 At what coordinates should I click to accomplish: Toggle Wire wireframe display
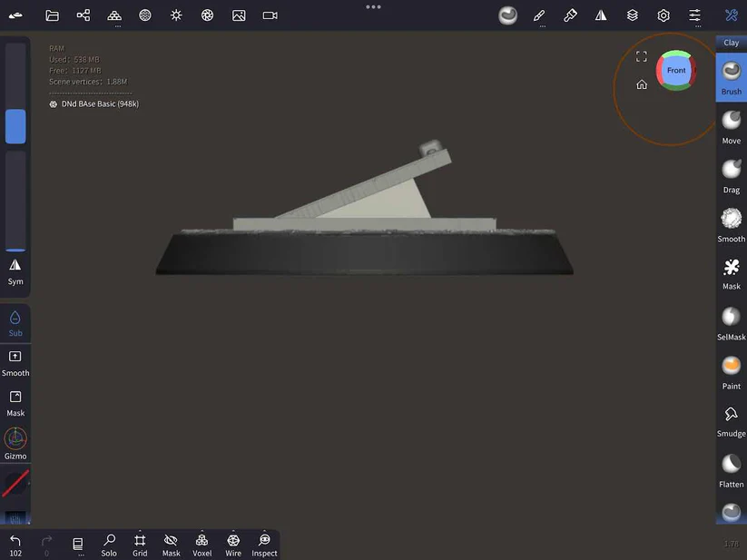tap(233, 545)
